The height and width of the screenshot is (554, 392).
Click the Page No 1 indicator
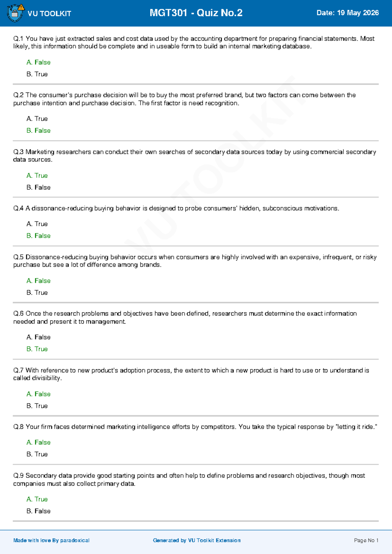pyautogui.click(x=366, y=540)
